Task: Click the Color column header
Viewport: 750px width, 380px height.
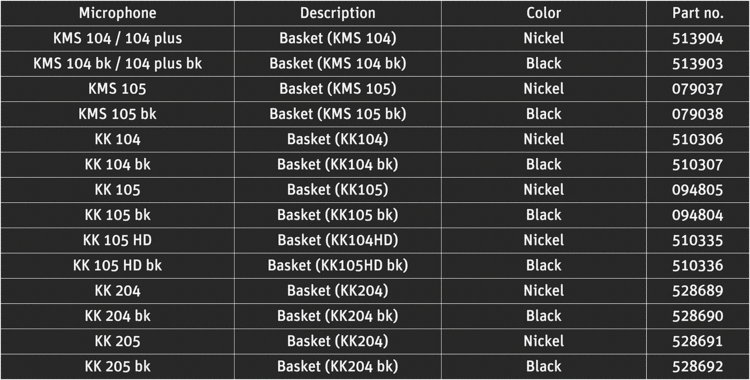Action: click(x=543, y=13)
